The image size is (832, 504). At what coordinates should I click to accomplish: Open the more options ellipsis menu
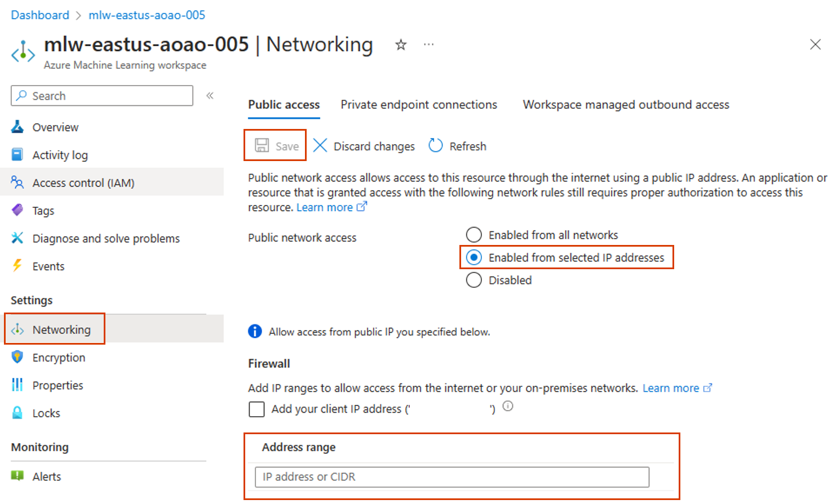pos(429,44)
